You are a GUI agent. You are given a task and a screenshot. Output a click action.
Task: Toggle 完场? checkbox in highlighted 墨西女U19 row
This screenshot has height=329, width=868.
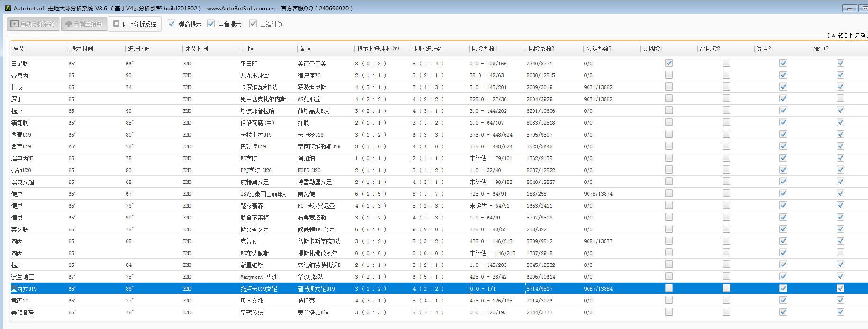pyautogui.click(x=783, y=288)
